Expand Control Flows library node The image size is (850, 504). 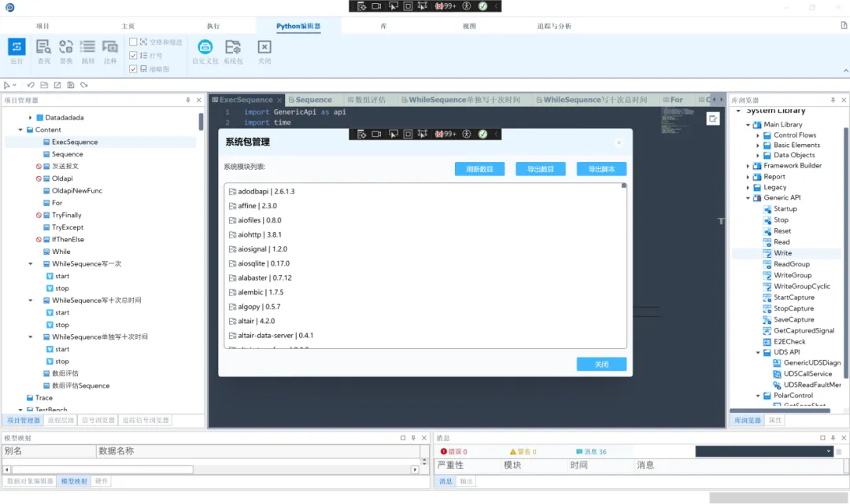(x=758, y=135)
